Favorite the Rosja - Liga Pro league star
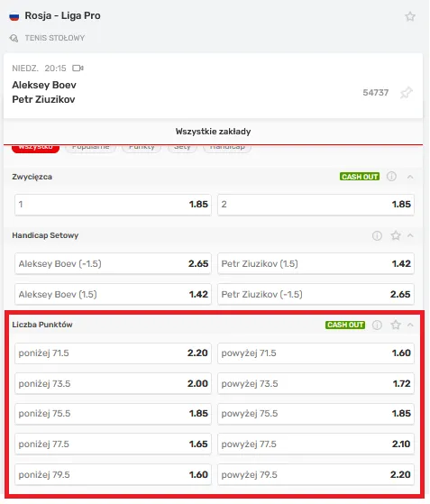The height and width of the screenshot is (504, 430). point(410,16)
